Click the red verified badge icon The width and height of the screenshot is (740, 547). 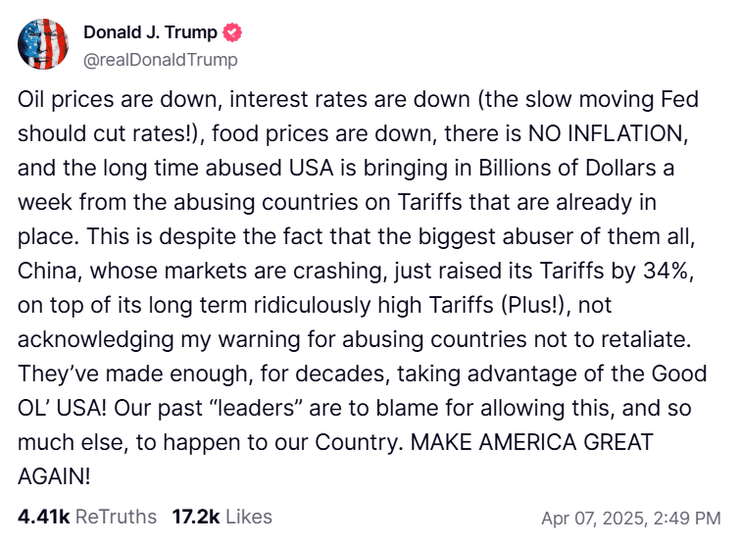(x=232, y=33)
